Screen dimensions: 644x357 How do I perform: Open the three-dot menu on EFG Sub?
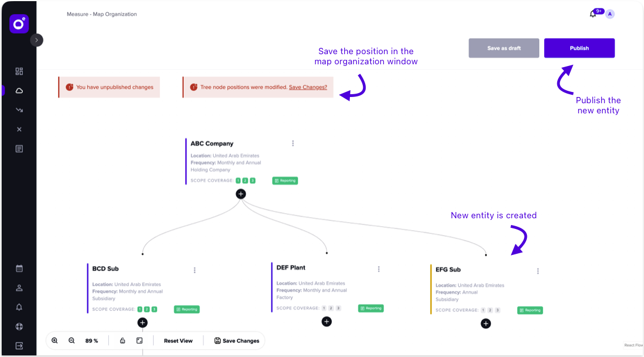538,271
